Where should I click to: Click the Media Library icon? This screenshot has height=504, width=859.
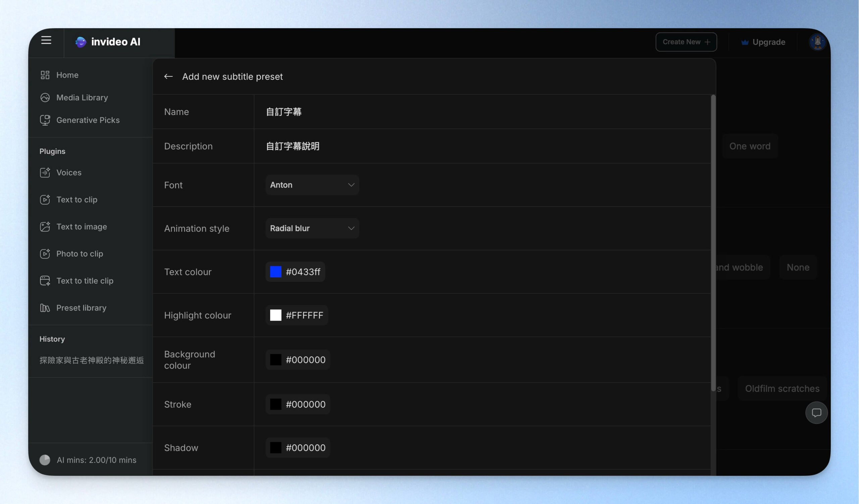tap(45, 97)
